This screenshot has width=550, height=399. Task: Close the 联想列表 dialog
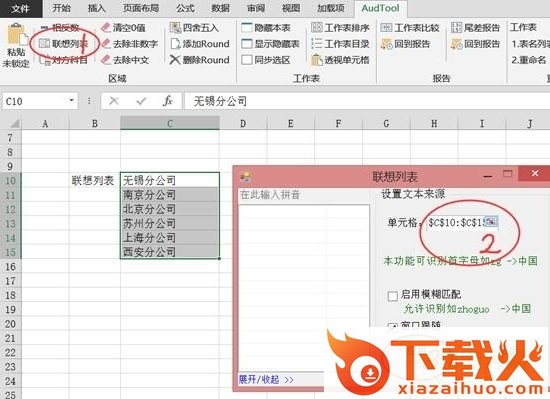tap(535, 173)
